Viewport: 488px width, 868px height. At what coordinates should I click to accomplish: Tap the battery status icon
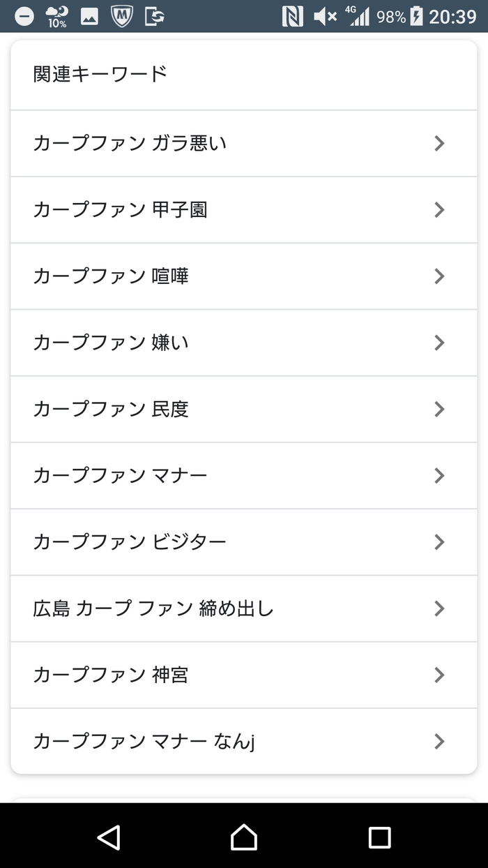pyautogui.click(x=416, y=16)
